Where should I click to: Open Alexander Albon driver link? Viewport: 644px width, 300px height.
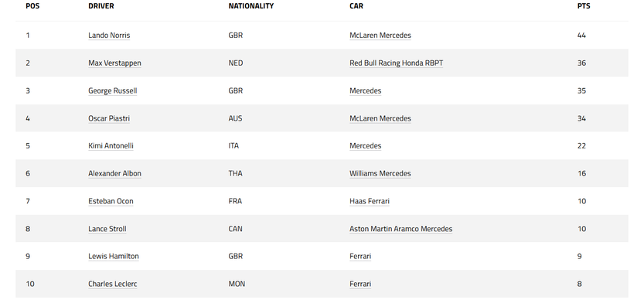pyautogui.click(x=114, y=173)
